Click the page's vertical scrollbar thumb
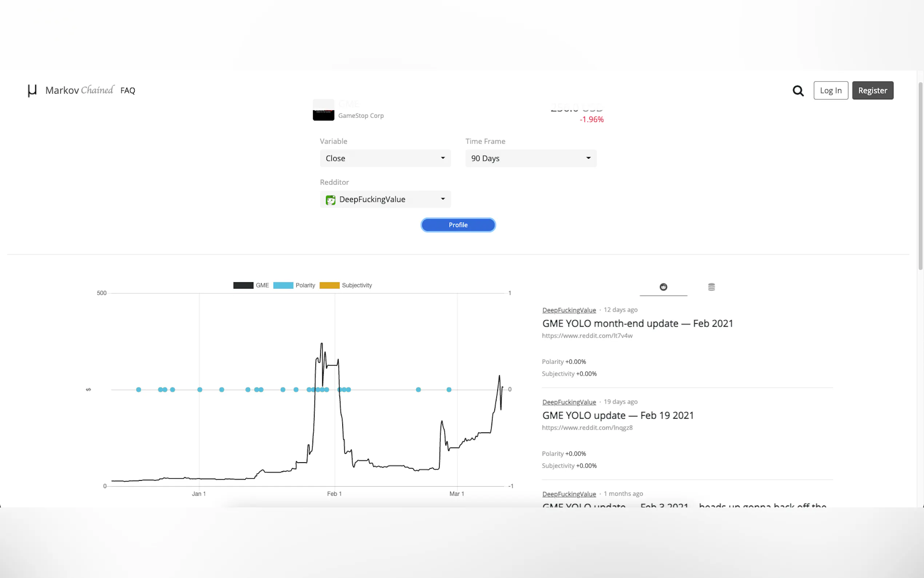The image size is (924, 578). (x=920, y=176)
